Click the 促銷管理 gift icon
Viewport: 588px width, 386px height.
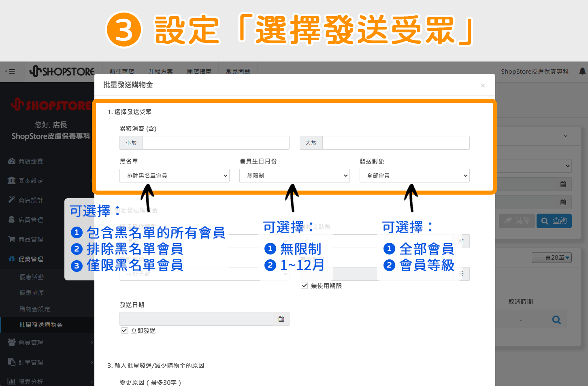pyautogui.click(x=12, y=259)
